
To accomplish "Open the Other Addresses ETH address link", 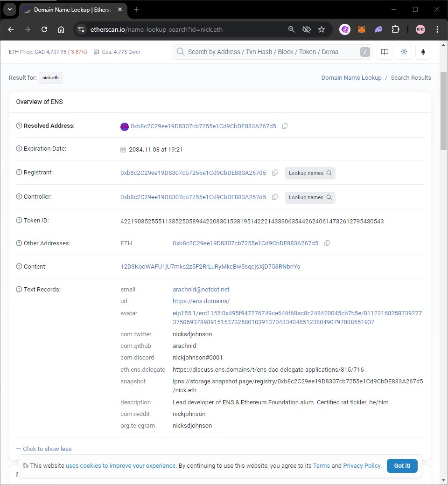I will (x=245, y=243).
